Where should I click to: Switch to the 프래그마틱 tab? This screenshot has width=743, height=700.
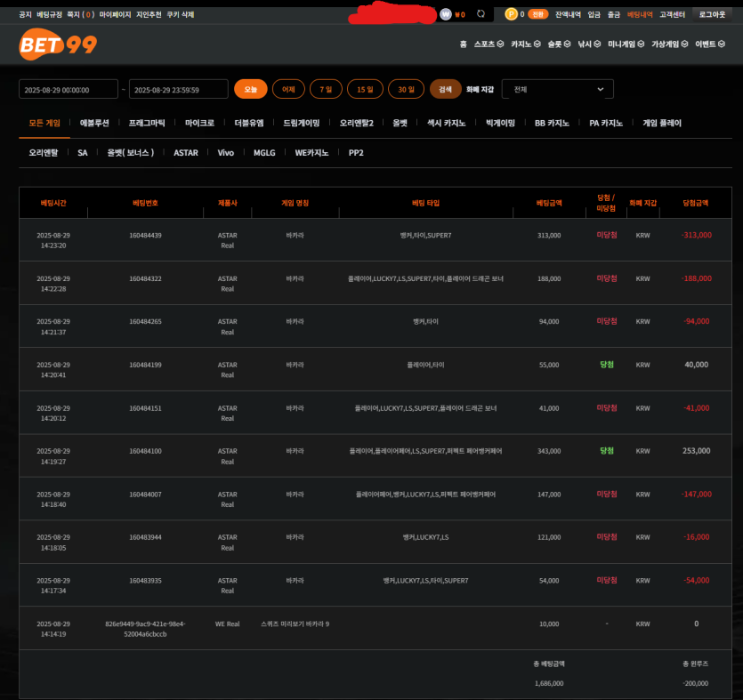pyautogui.click(x=146, y=123)
